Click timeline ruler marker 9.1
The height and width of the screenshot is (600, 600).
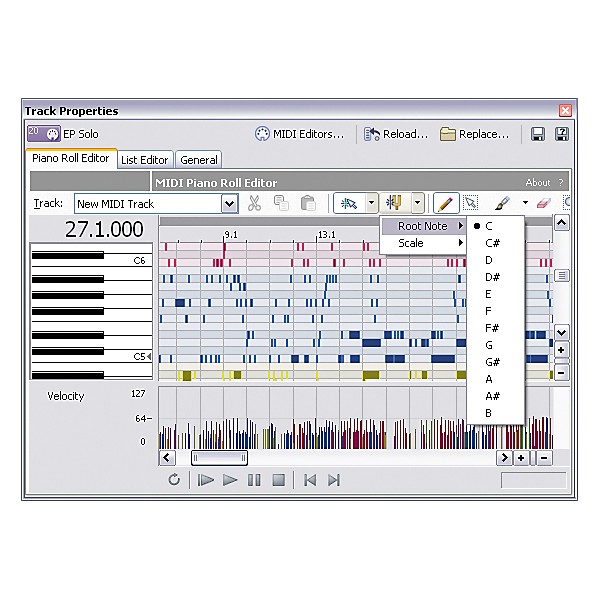point(230,234)
